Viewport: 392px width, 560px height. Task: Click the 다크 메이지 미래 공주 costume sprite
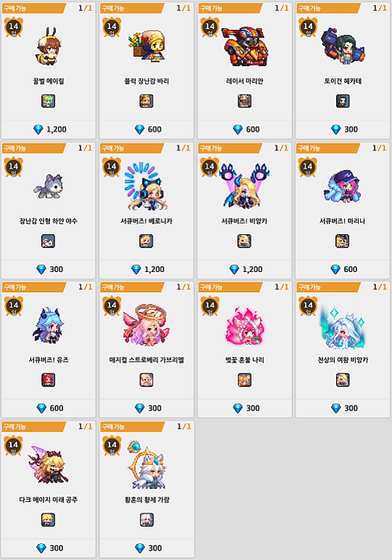point(49,464)
